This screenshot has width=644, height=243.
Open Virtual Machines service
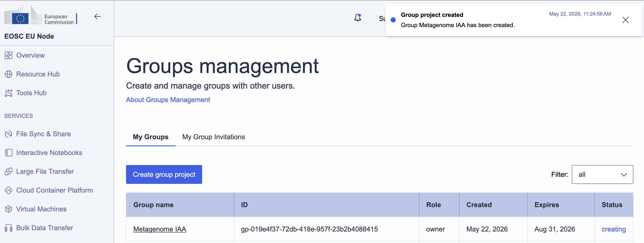[41, 209]
